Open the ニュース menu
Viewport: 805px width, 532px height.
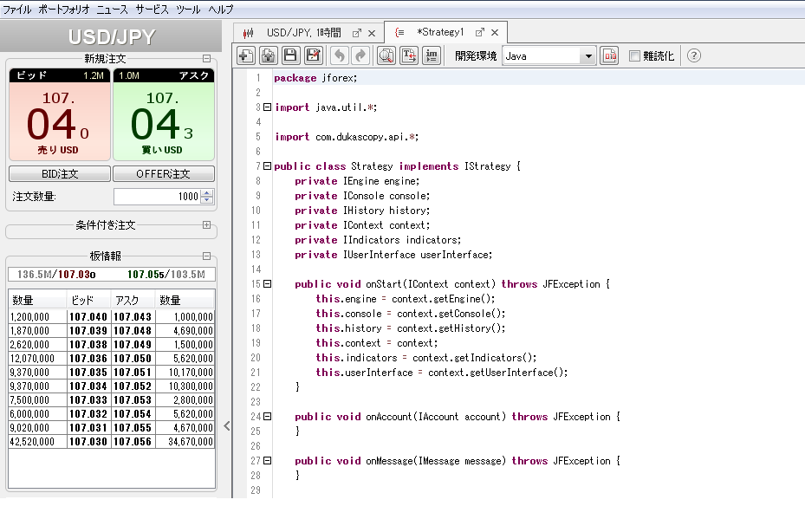coord(113,10)
